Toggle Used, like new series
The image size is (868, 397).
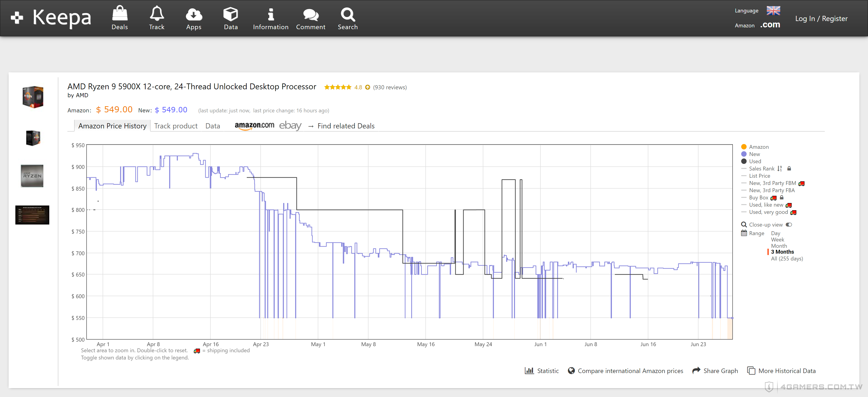[x=762, y=205]
